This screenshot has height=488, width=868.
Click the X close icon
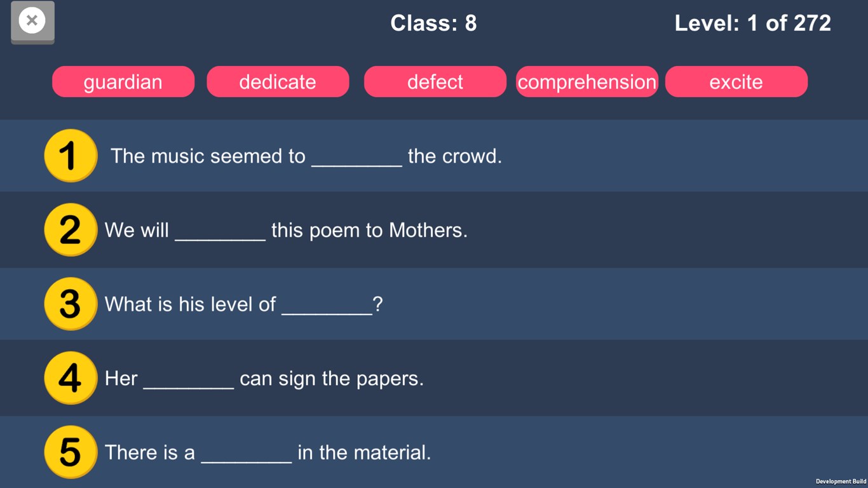pyautogui.click(x=32, y=22)
